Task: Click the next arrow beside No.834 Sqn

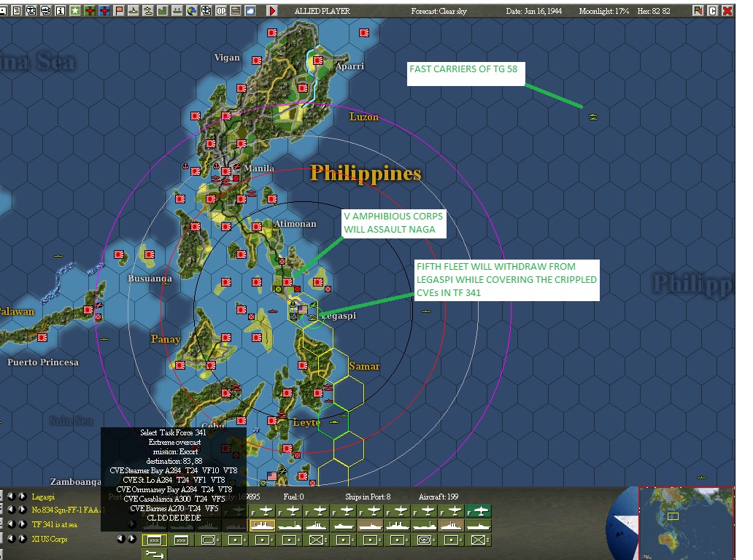Action: click(x=22, y=510)
